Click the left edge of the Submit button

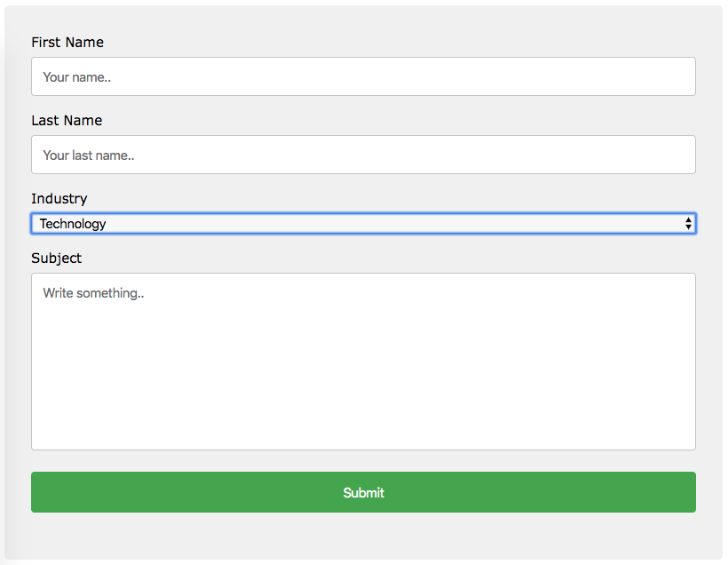[42, 492]
